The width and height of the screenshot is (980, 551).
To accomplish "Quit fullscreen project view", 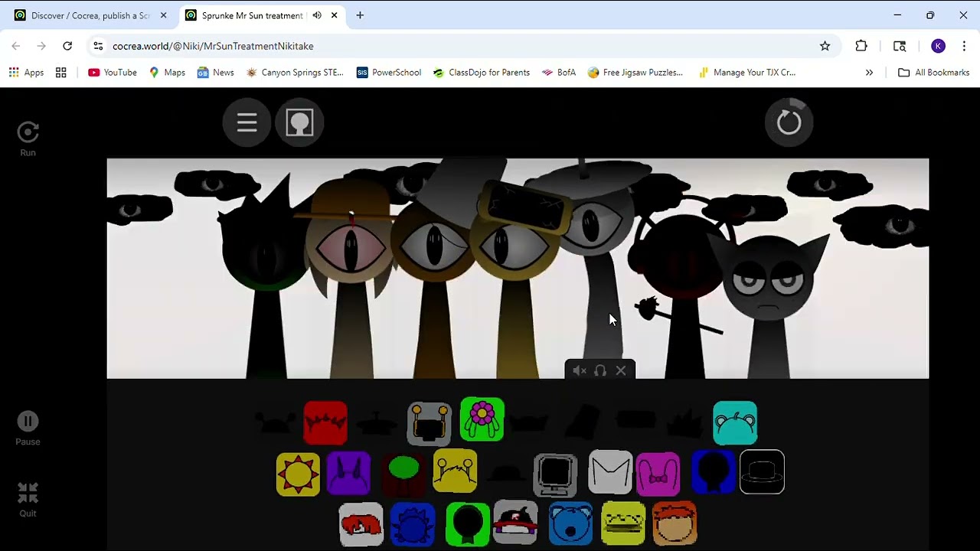I will pos(28,500).
